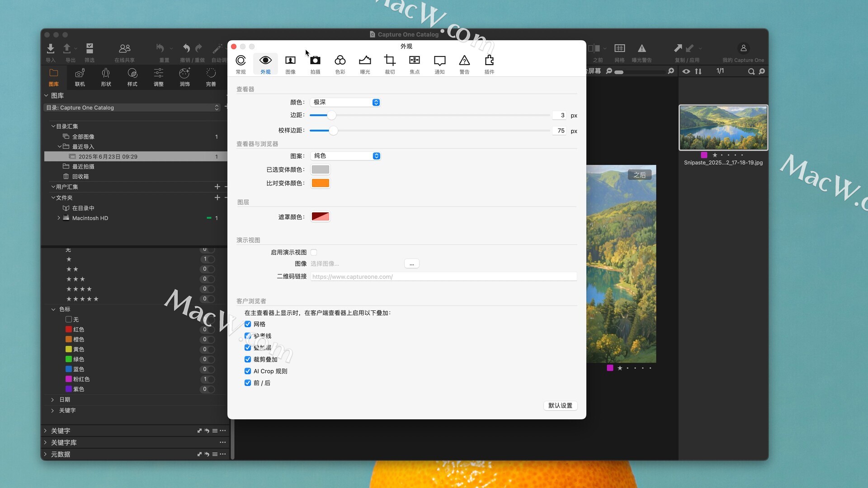Expand the 关键字库 panel
Viewport: 868px width, 488px height.
tap(45, 442)
